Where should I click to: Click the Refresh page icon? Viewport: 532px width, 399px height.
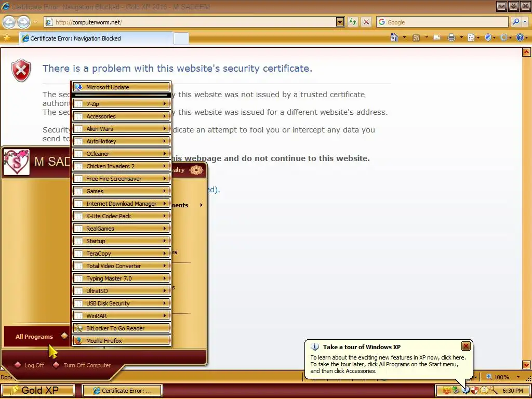pos(353,22)
